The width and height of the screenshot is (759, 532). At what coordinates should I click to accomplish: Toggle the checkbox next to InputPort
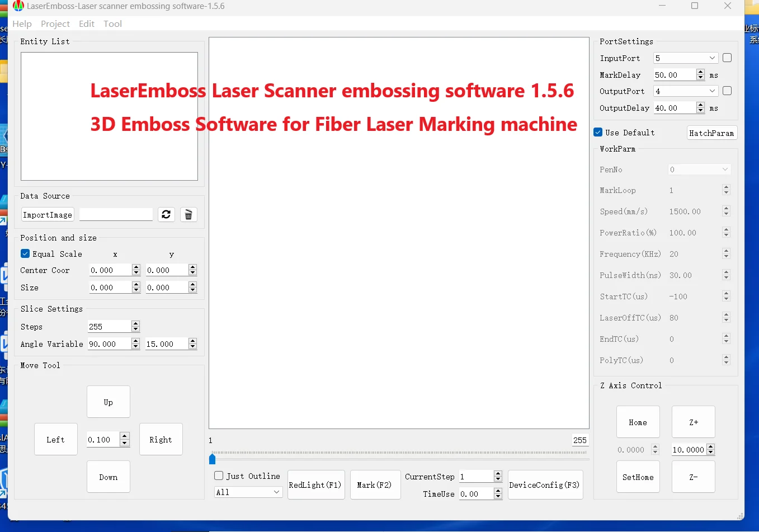click(x=727, y=58)
